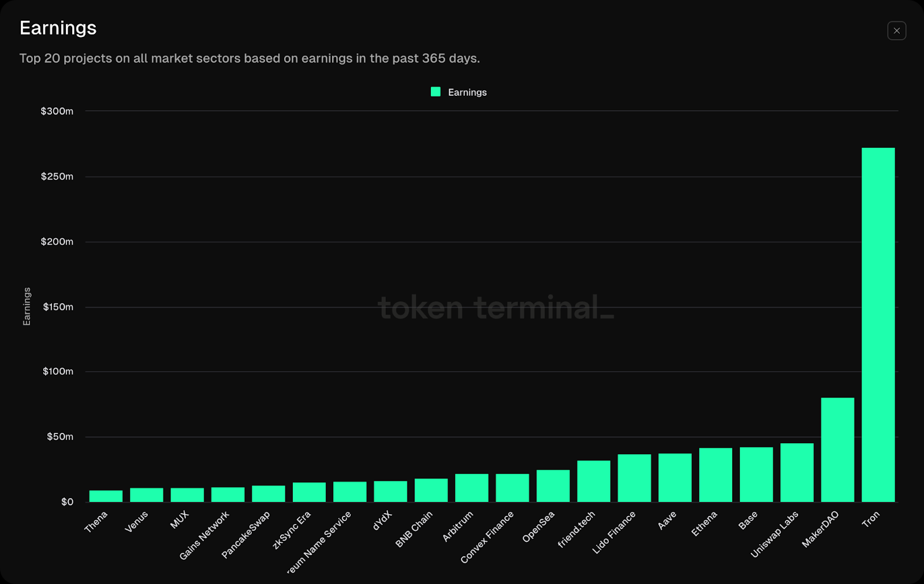Click the green Earnings legend swatch
Viewport: 924px width, 584px height.
[436, 92]
